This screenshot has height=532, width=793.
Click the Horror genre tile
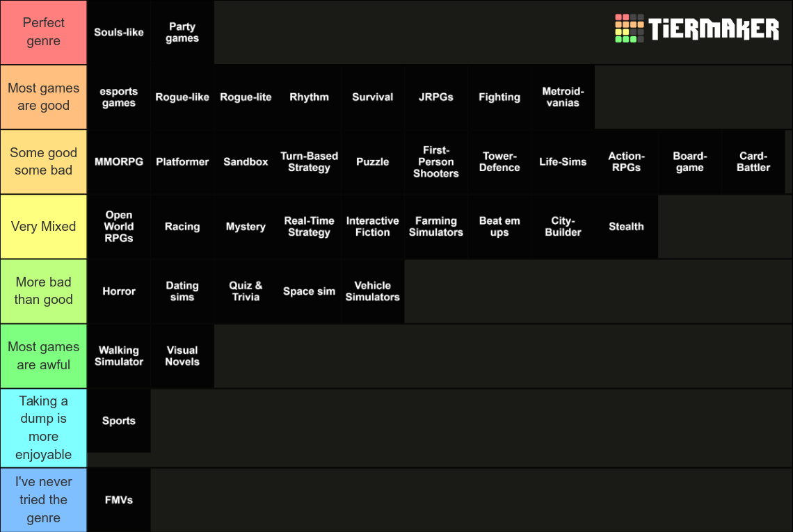[x=118, y=291]
